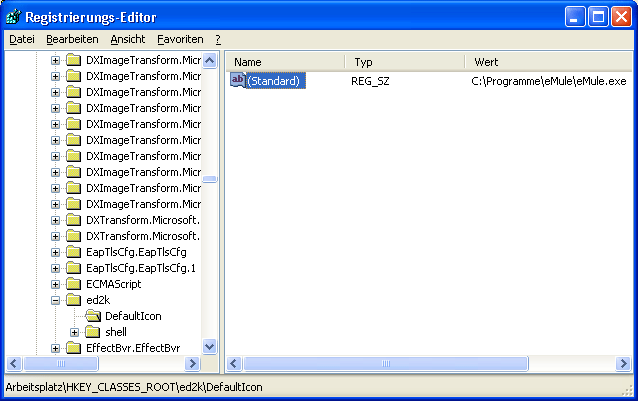Select the shell subkey label

click(116, 332)
